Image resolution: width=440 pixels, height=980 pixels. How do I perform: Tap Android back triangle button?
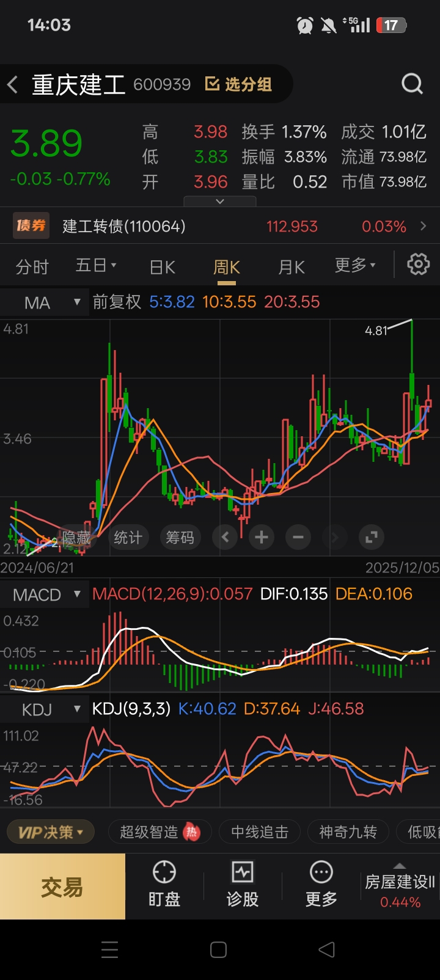(327, 949)
